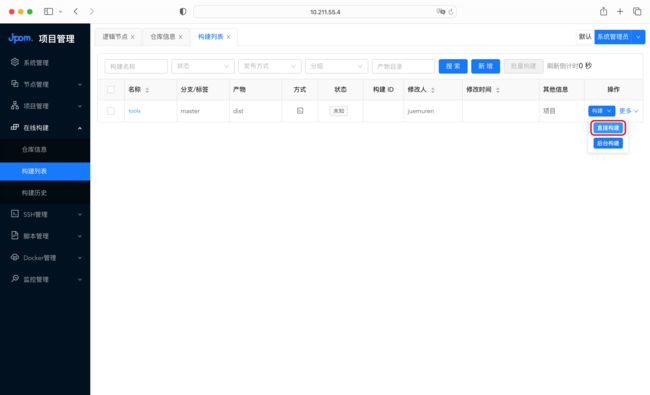Sort by 修改时间 column
The image size is (650, 395).
tap(498, 90)
